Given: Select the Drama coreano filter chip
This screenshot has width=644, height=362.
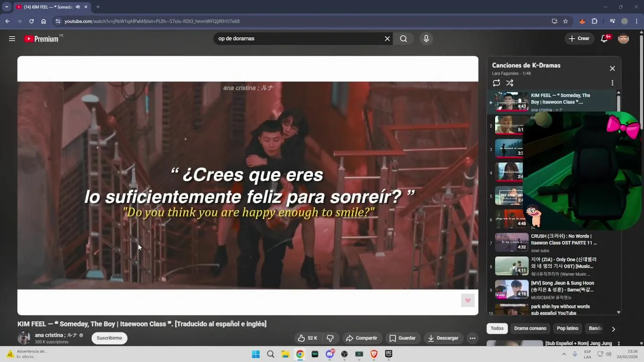Looking at the screenshot, I should point(530,328).
